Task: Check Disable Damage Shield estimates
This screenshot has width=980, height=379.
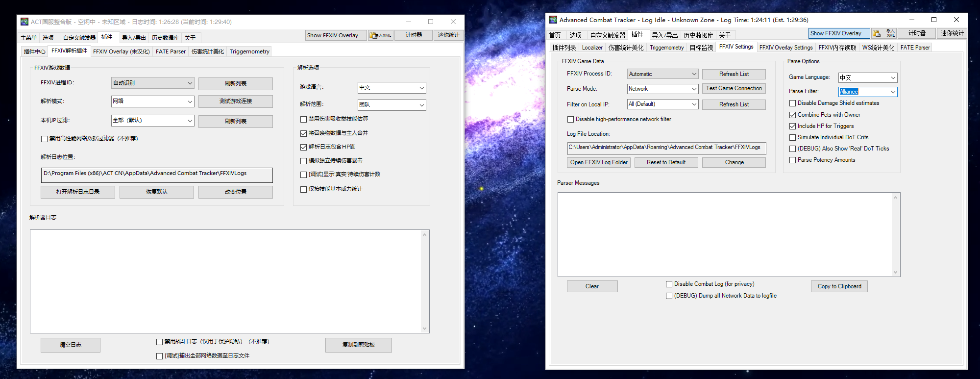Action: click(792, 103)
